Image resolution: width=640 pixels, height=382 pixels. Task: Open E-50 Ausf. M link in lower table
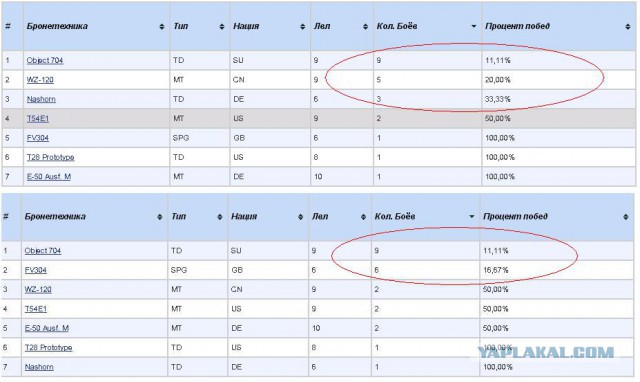[47, 328]
